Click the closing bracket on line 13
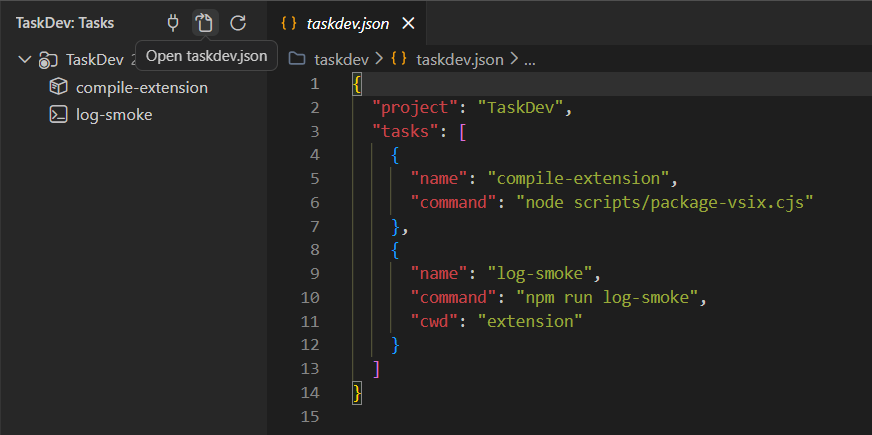 pyautogui.click(x=376, y=369)
